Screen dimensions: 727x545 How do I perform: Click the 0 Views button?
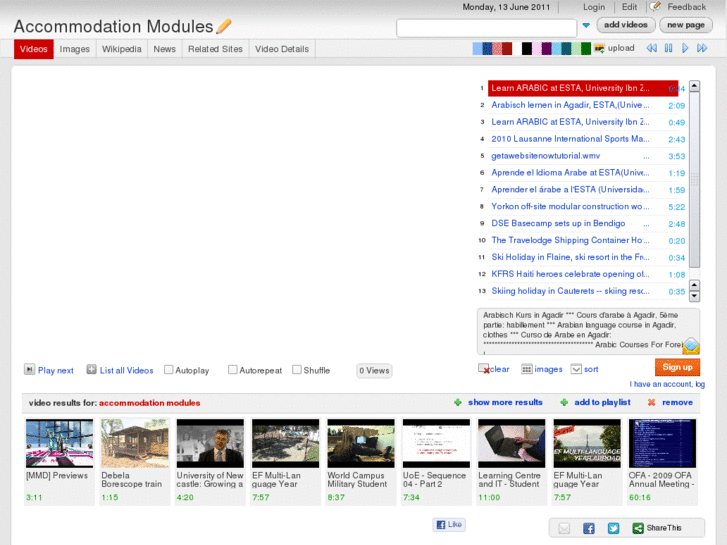(x=374, y=371)
